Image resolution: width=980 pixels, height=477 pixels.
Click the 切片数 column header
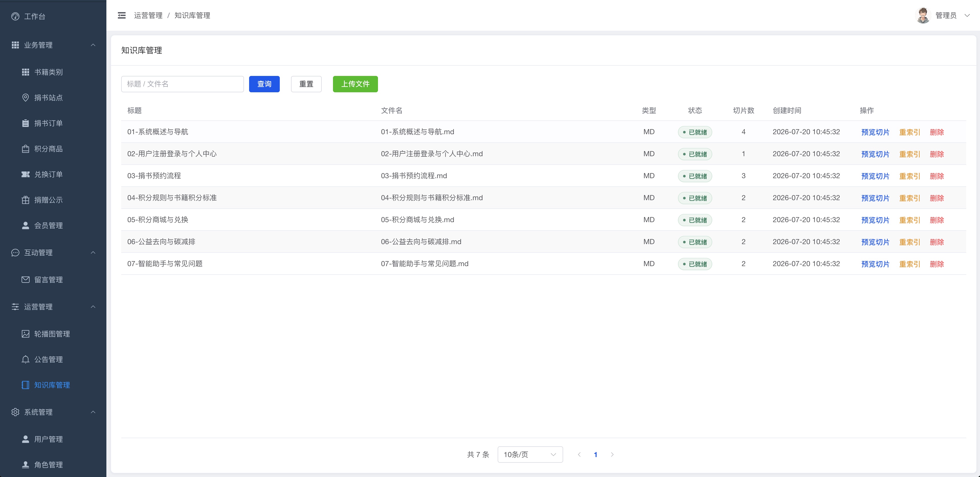[743, 110]
